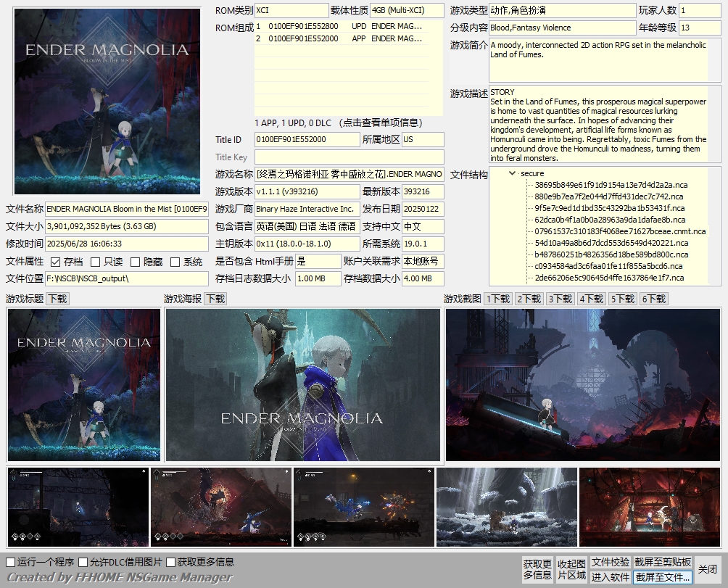Image resolution: width=728 pixels, height=588 pixels.
Task: Click the 文件校验 button
Action: pyautogui.click(x=610, y=563)
